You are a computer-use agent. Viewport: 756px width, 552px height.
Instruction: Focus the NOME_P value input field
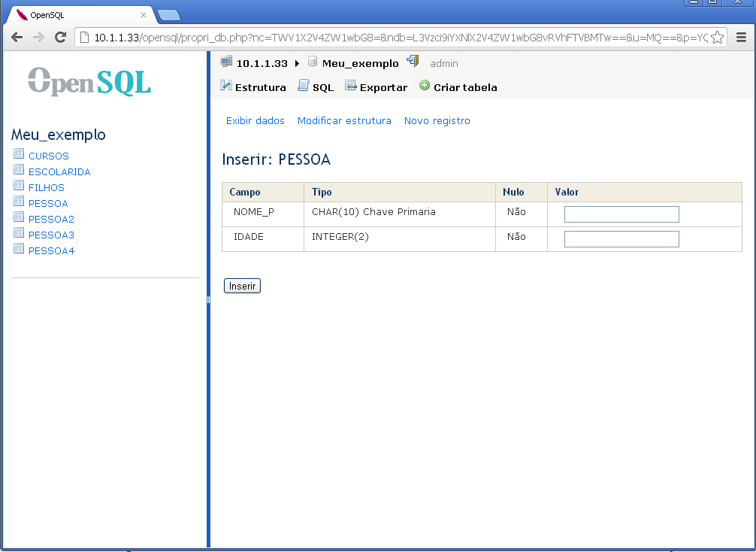pos(621,214)
